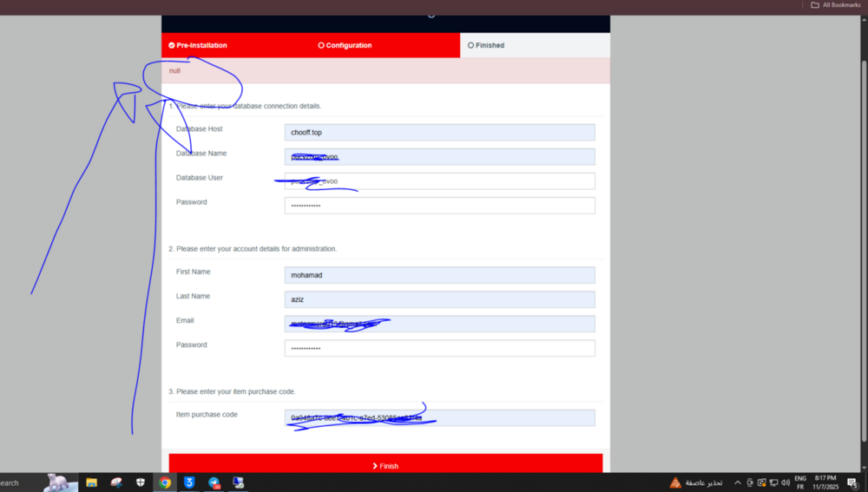868x492 pixels.
Task: Click the Google Chrome taskbar icon
Action: 165,482
